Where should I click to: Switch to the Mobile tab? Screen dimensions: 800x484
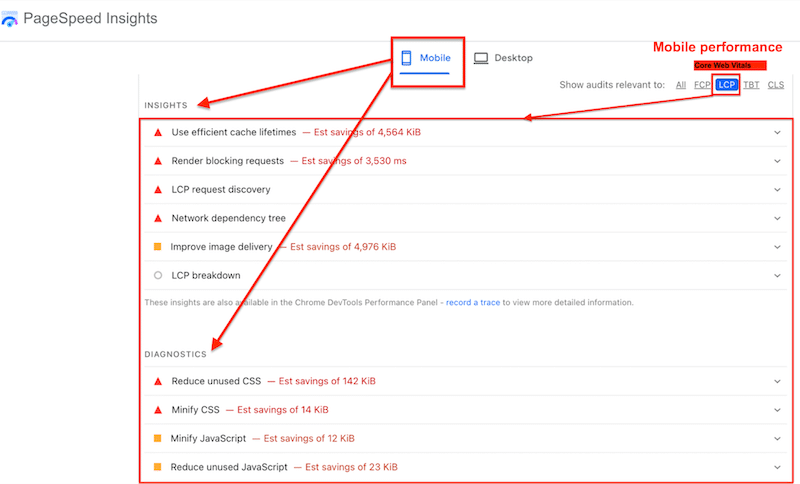pos(426,58)
